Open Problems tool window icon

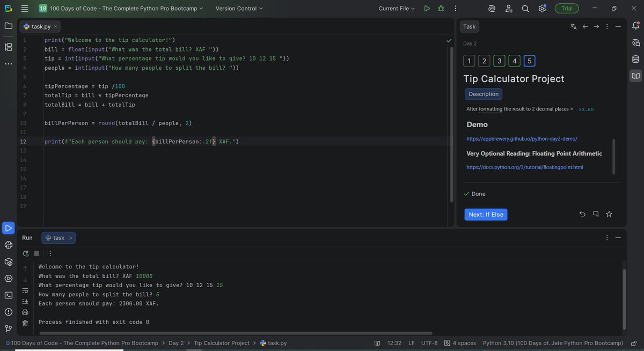click(9, 312)
